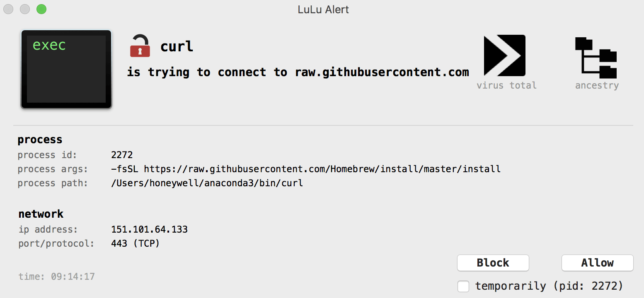
Task: Click the curl process name heading
Action: [177, 46]
